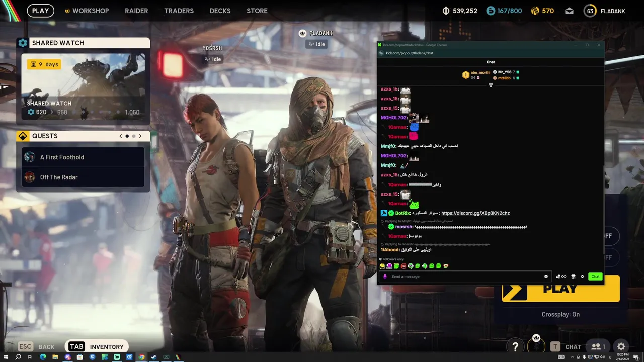Open the channel points infinity icon
The height and width of the screenshot is (362, 644).
point(561,276)
